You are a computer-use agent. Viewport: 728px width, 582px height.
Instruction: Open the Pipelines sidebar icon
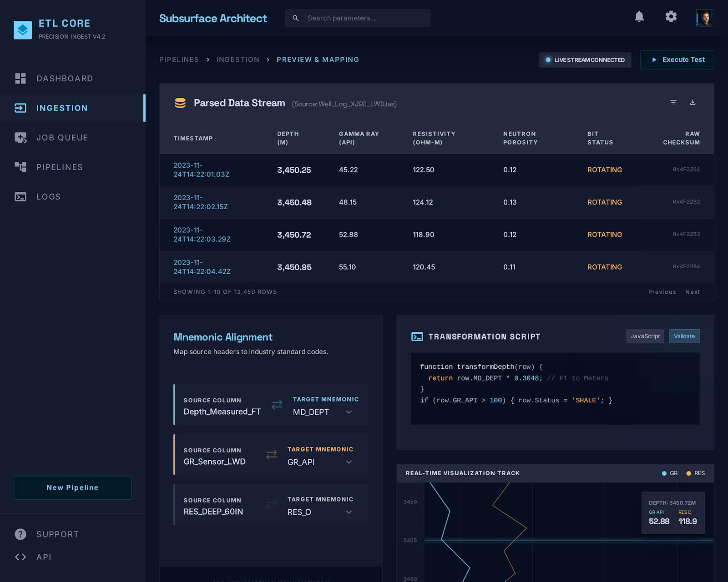coord(20,167)
